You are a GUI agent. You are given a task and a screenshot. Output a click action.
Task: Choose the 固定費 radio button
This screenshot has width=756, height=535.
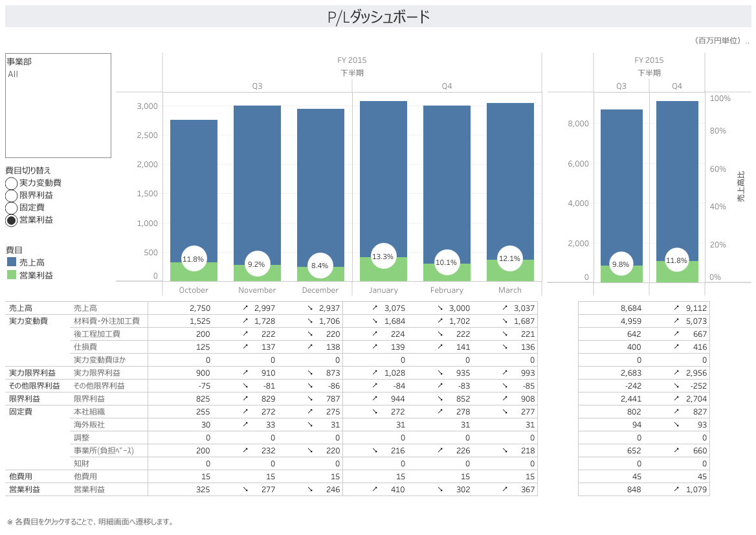[x=12, y=208]
